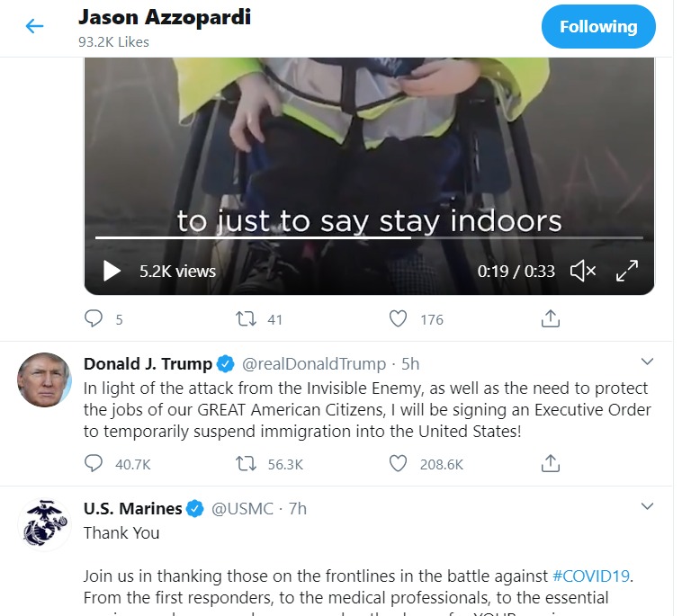Seek on the video progress bar

369,237
